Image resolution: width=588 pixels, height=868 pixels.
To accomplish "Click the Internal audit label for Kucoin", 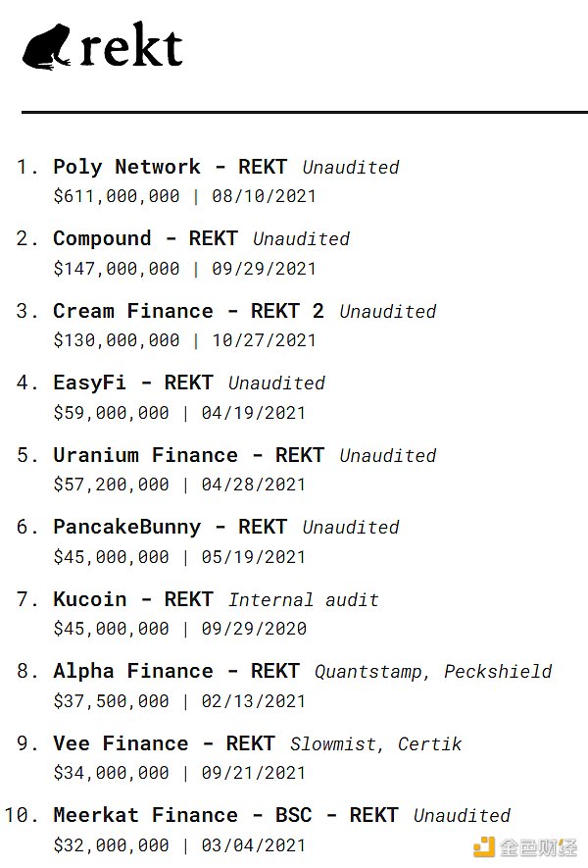I will point(304,600).
